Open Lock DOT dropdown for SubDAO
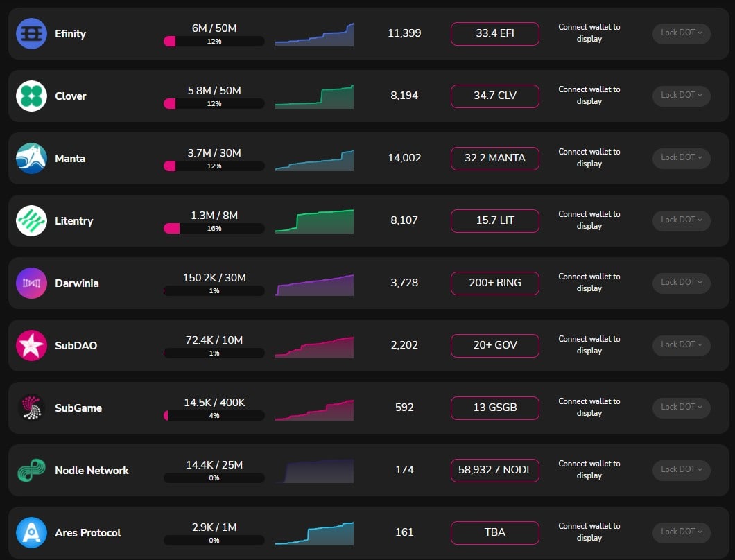 681,345
